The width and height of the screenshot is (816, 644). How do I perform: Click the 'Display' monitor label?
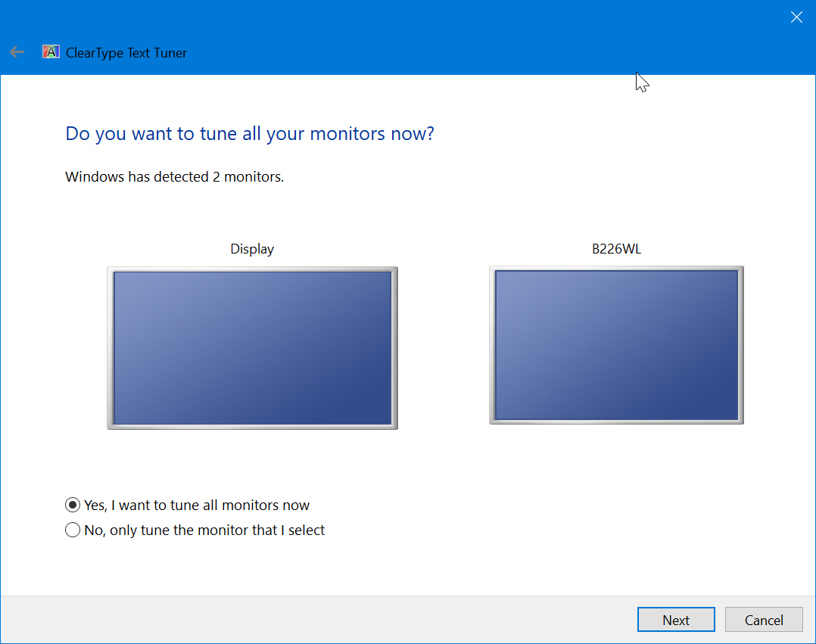tap(252, 249)
